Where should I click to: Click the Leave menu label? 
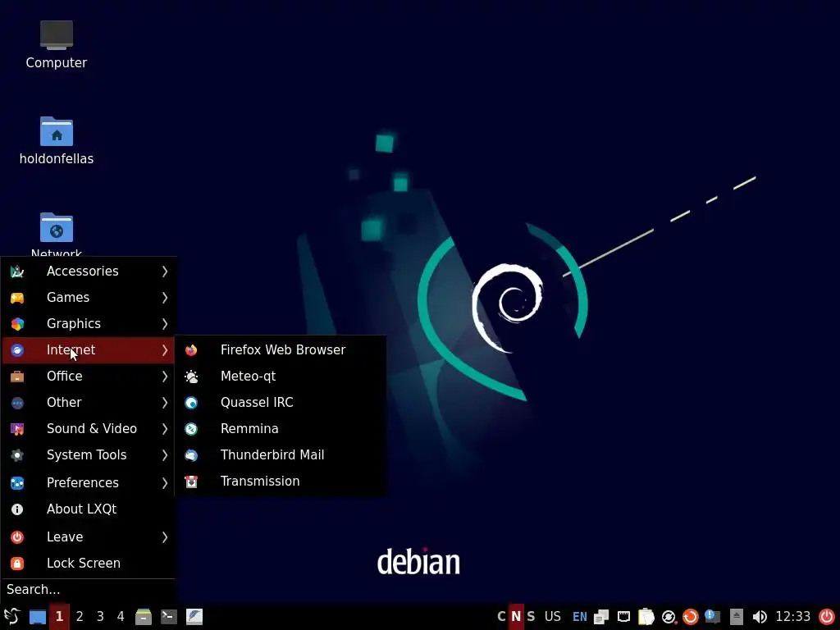pyautogui.click(x=65, y=536)
